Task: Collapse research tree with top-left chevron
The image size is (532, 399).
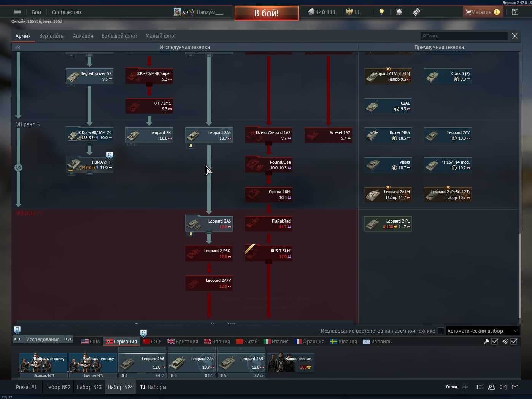Action: [x=18, y=47]
